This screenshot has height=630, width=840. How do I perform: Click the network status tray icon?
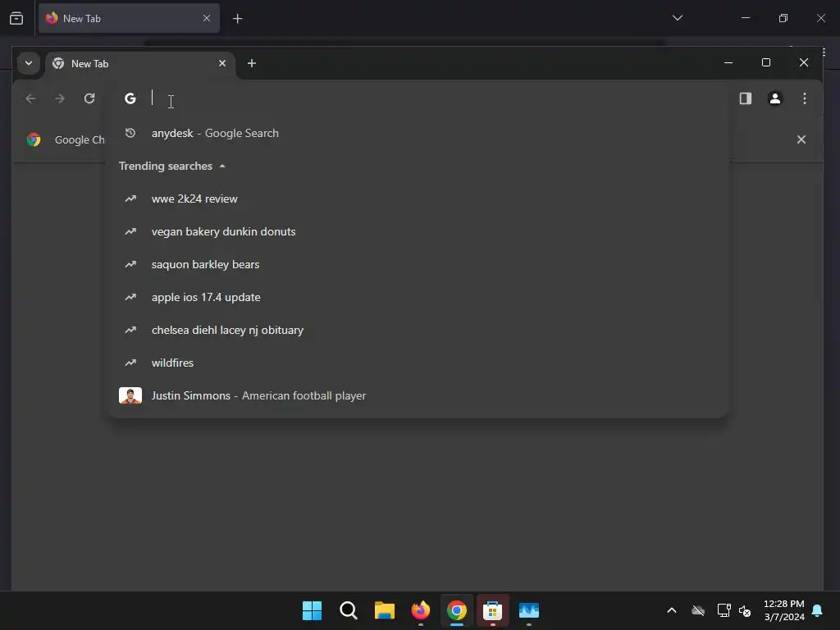point(724,610)
